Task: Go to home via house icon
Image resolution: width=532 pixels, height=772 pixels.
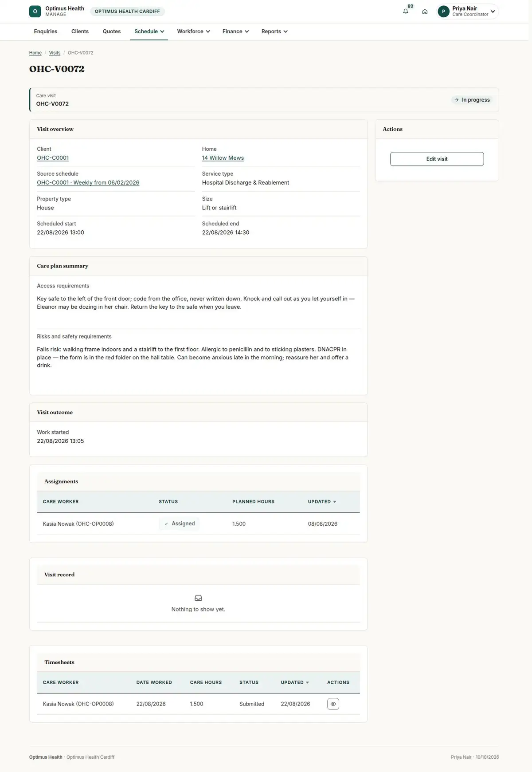Action: tap(425, 12)
